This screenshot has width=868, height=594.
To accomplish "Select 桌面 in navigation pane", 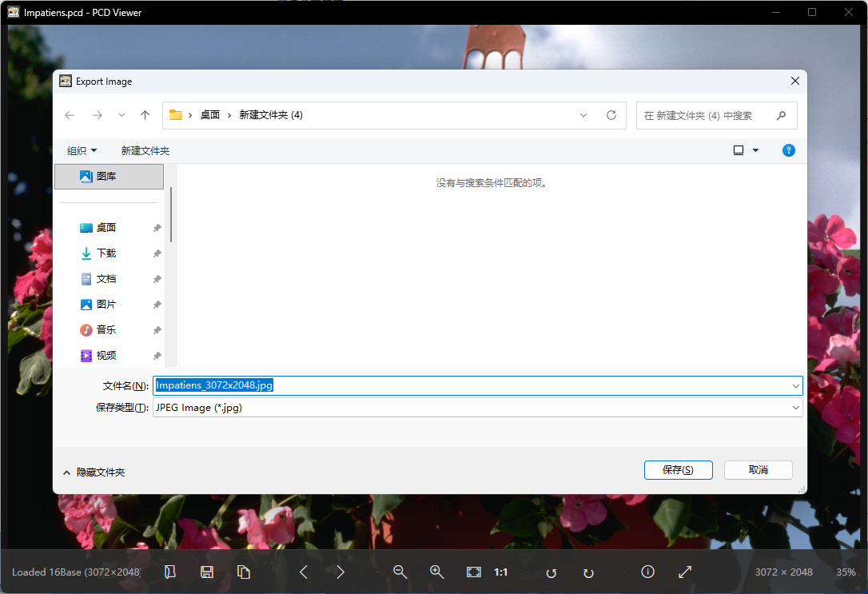I will pyautogui.click(x=106, y=228).
